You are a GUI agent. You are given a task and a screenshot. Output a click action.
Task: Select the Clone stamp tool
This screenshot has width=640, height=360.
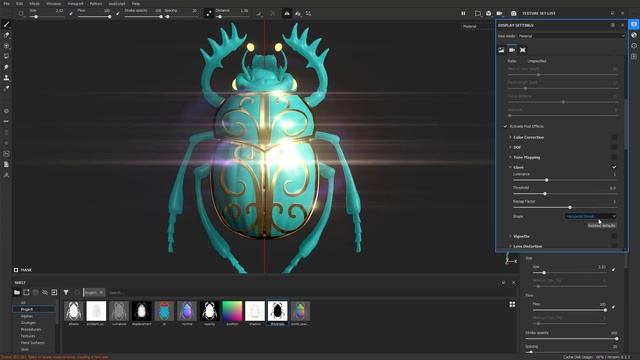tap(6, 78)
